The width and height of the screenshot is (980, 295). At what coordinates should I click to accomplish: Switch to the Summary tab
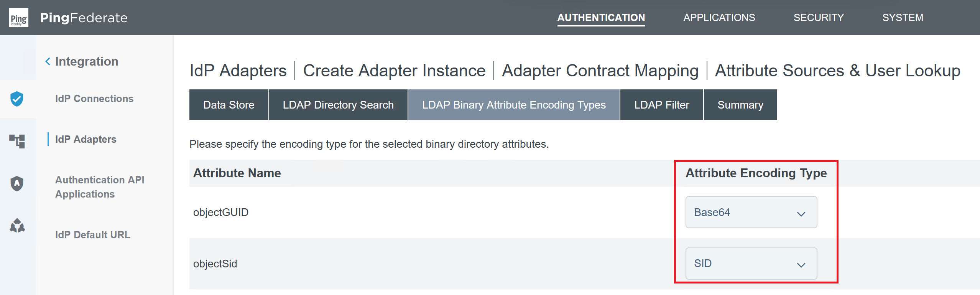(740, 105)
